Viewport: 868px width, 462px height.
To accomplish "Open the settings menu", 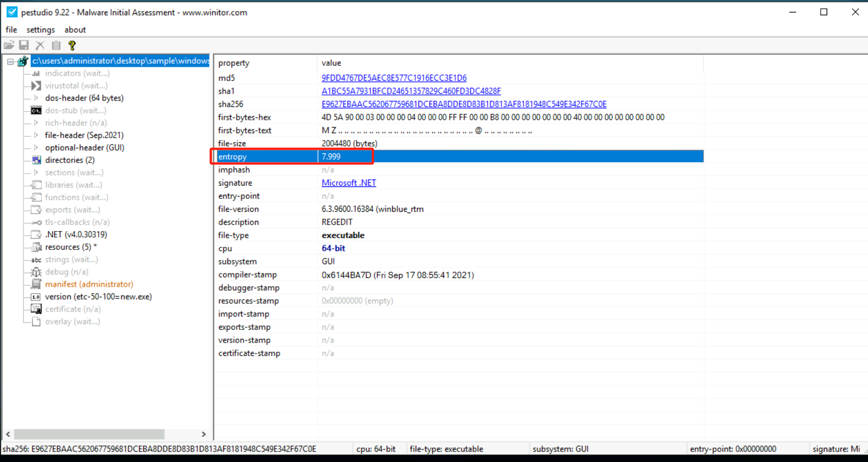I will click(40, 30).
